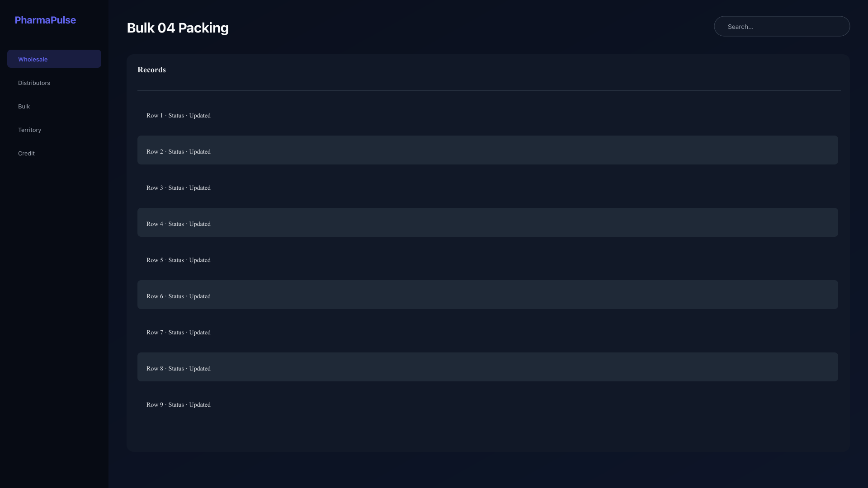Select the Row 1 record
Image resolution: width=868 pixels, height=488 pixels.
pos(487,114)
